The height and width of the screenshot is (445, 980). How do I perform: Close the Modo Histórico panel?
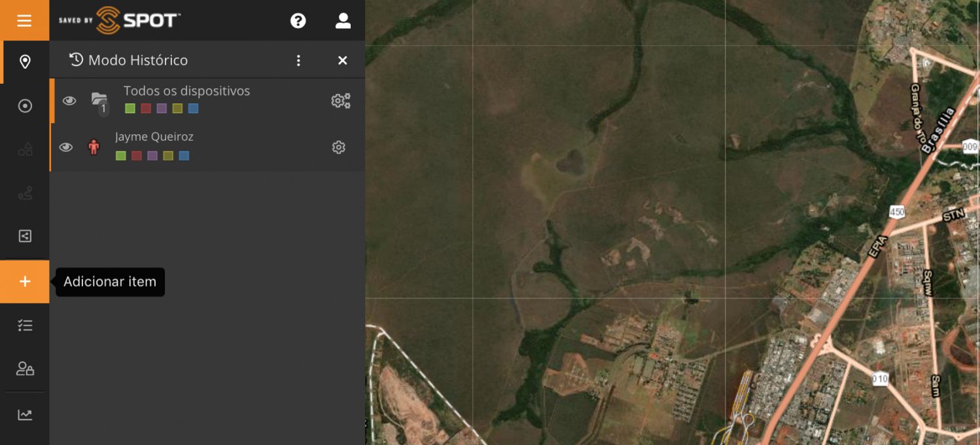[x=342, y=61]
